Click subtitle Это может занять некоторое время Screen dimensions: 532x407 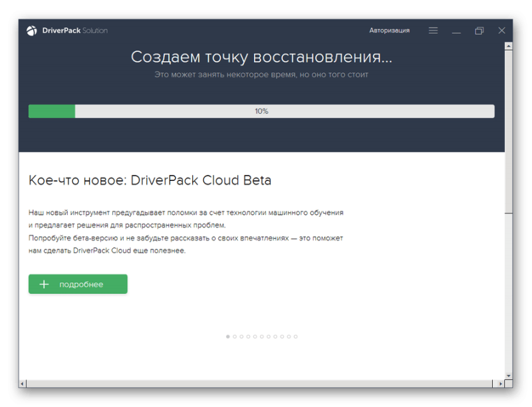coord(261,74)
